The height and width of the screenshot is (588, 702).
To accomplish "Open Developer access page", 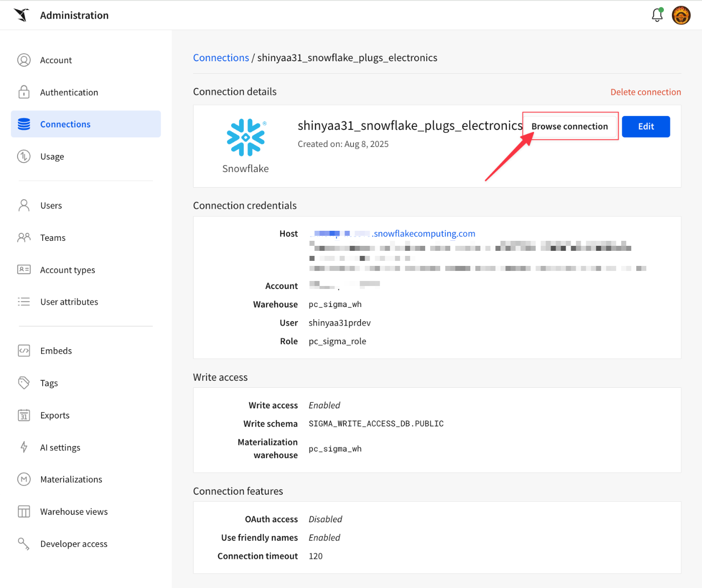I will pyautogui.click(x=86, y=544).
